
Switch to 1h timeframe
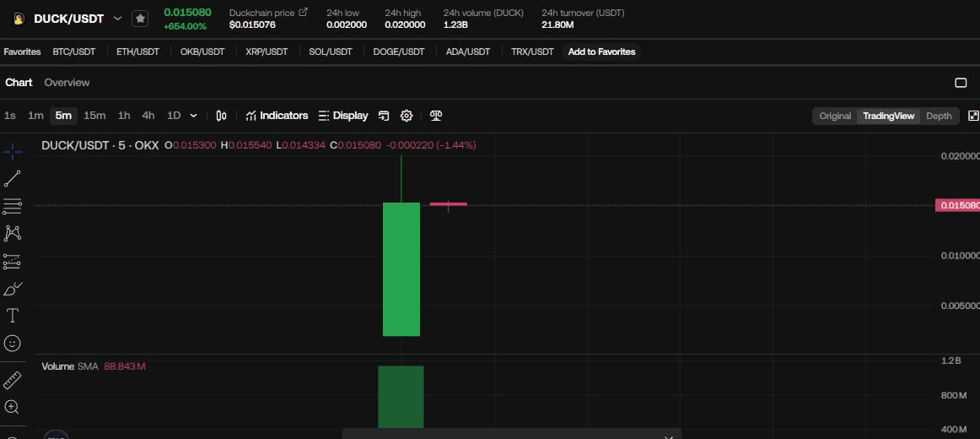click(x=124, y=116)
